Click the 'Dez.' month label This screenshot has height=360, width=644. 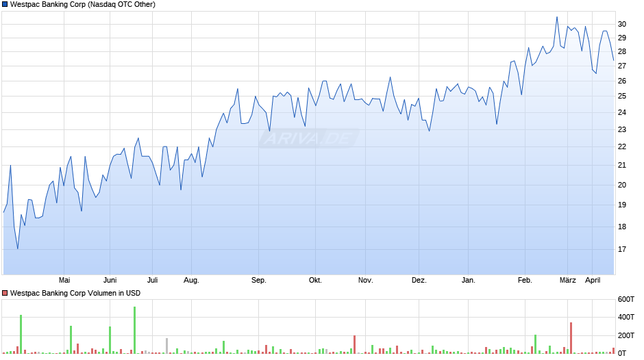click(x=419, y=280)
